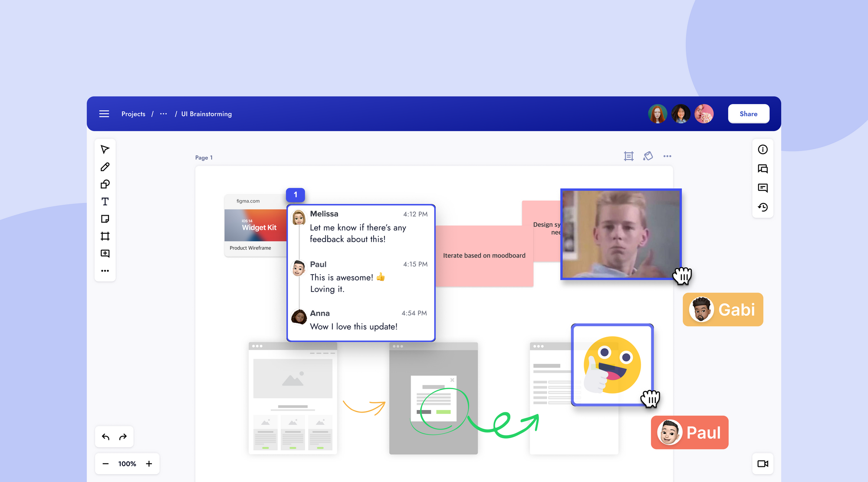Select the pencil drawing tool
868x482 pixels.
point(105,167)
